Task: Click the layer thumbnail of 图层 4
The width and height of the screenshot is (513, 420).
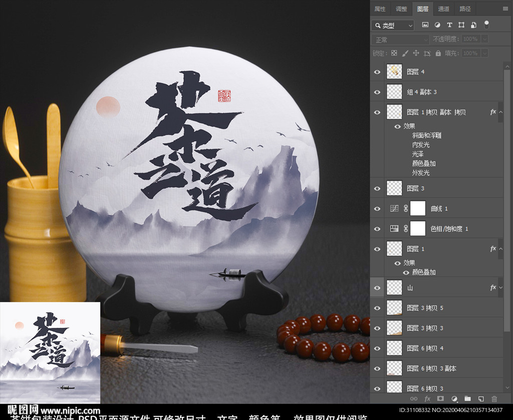Action: [394, 72]
